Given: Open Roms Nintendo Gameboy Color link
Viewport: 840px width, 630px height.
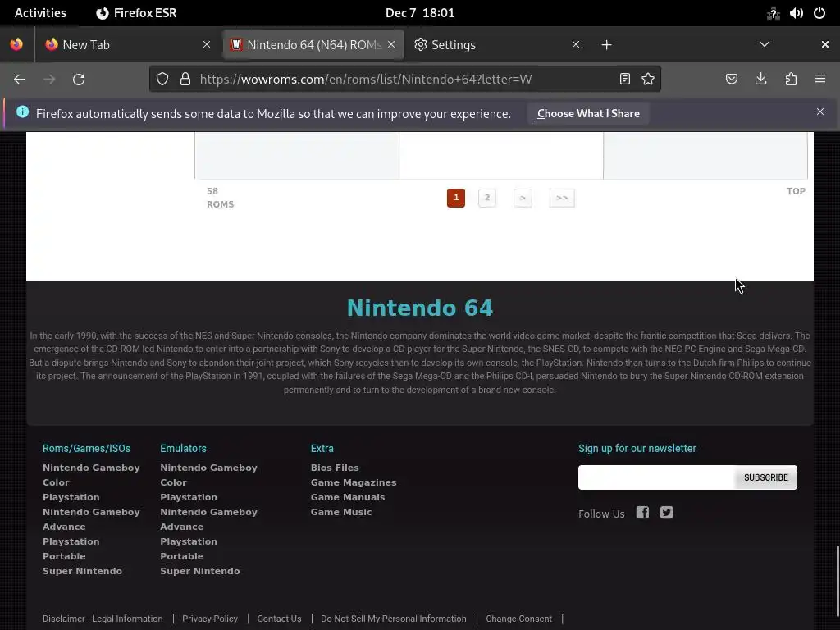Looking at the screenshot, I should (91, 475).
